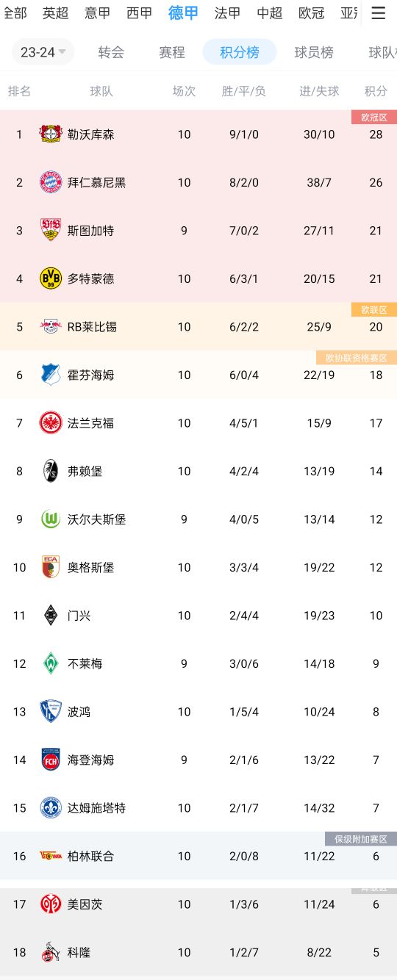
Task: Show the 球员榜 player ranking tab
Action: (314, 52)
